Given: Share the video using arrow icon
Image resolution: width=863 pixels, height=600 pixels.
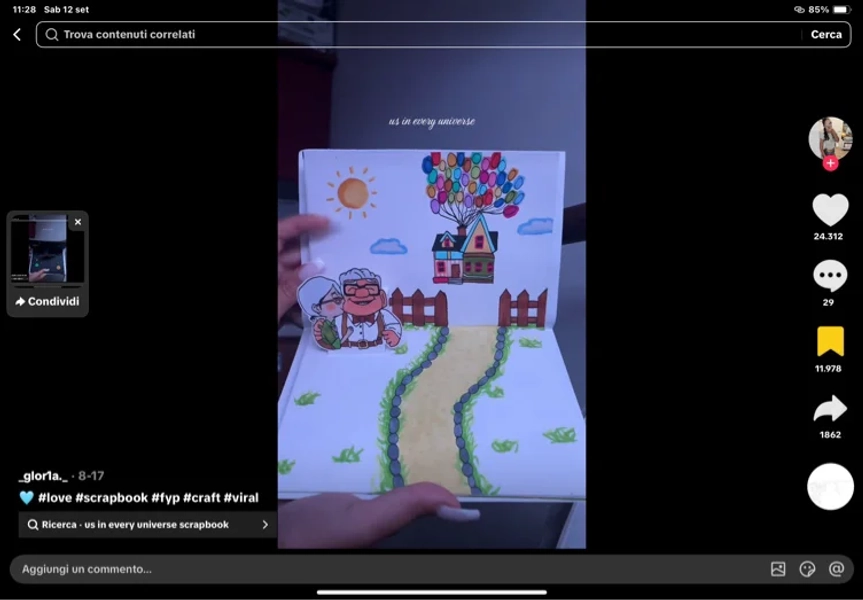Looking at the screenshot, I should tap(830, 408).
